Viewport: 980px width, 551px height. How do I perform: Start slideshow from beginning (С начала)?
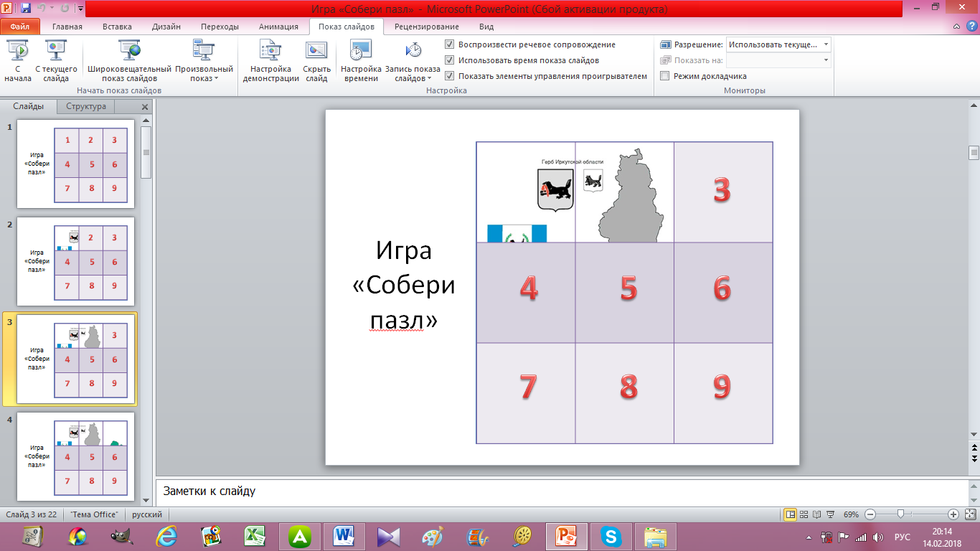pyautogui.click(x=17, y=62)
